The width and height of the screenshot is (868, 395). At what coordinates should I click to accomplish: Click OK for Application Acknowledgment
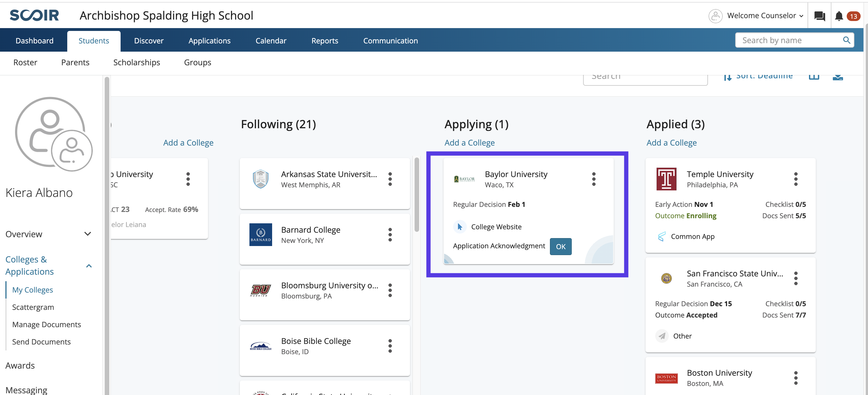[x=560, y=246]
